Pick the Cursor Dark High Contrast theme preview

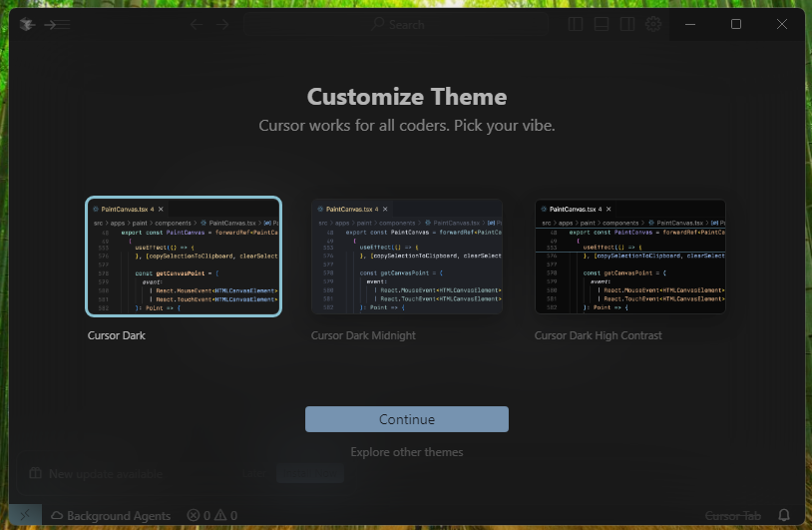[629, 257]
